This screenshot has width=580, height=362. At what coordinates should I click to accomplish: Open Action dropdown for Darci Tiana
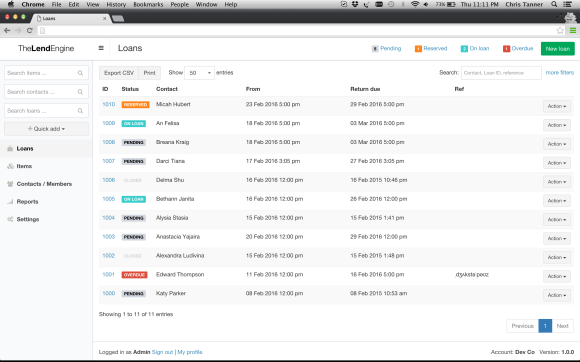[557, 163]
